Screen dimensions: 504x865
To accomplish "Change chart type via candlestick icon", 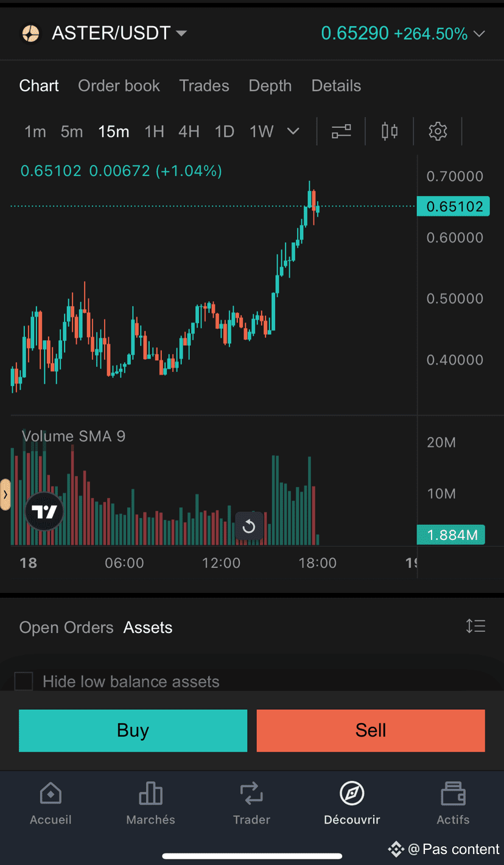I will tap(390, 131).
